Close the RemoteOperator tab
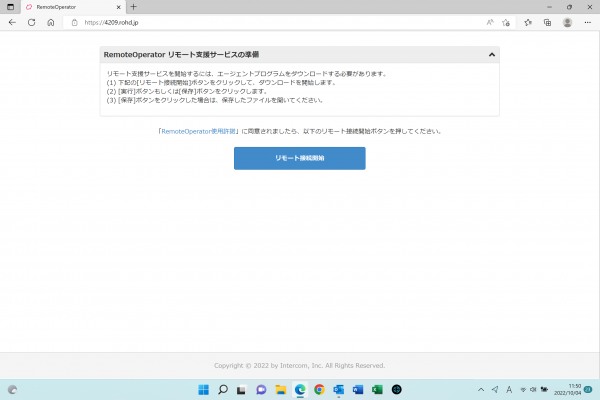Image resolution: width=600 pixels, height=400 pixels. (x=119, y=7)
